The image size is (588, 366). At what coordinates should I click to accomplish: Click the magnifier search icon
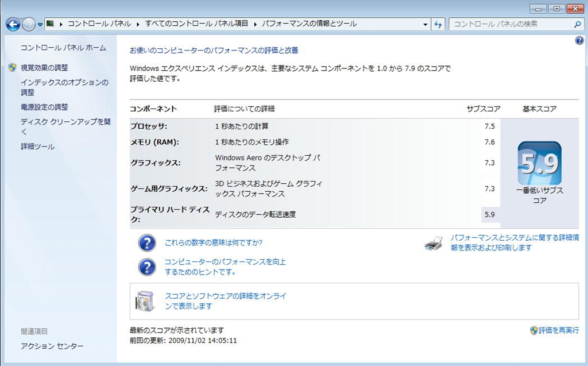click(577, 24)
